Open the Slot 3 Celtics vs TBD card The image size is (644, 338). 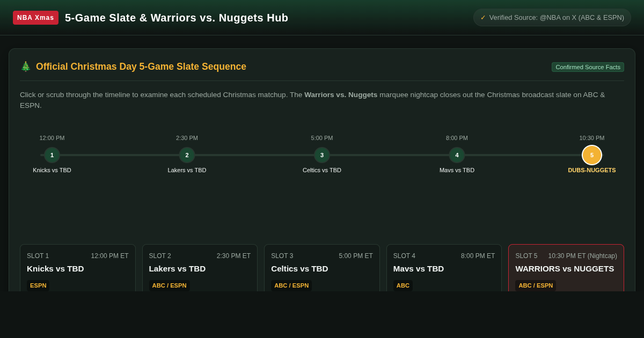pos(322,268)
